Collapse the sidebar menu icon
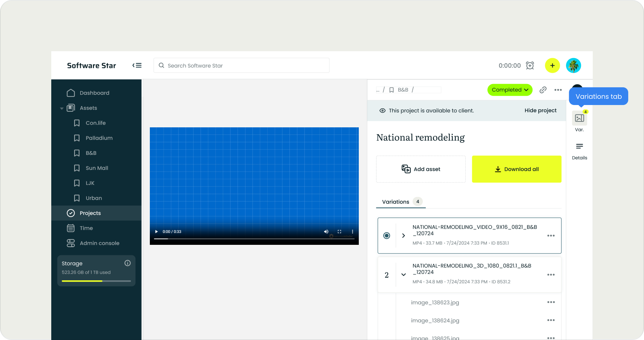 (137, 65)
